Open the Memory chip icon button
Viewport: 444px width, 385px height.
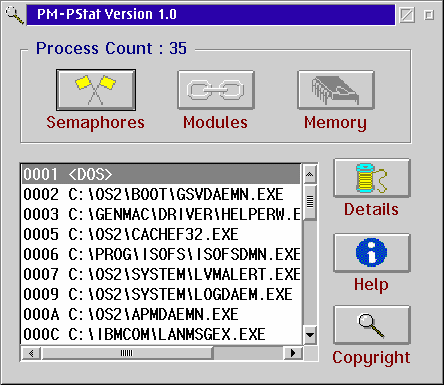click(336, 90)
